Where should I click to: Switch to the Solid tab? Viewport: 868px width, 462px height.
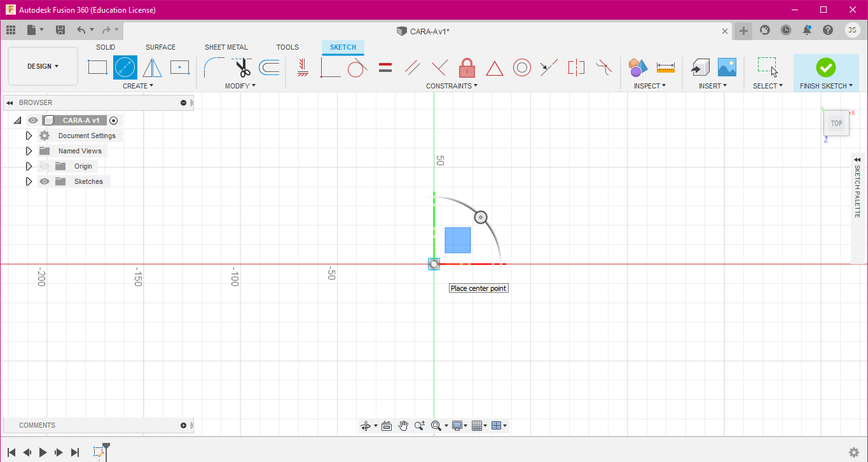(x=106, y=47)
